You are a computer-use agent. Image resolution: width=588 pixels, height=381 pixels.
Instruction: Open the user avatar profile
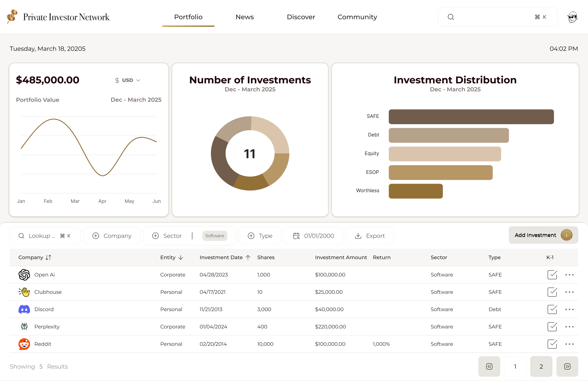[572, 17]
